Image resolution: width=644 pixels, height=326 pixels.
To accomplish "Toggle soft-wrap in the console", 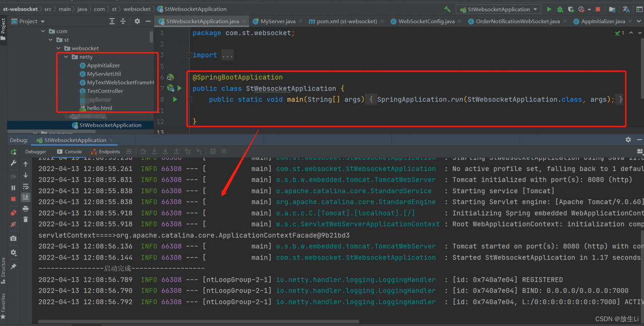I will click(x=26, y=186).
